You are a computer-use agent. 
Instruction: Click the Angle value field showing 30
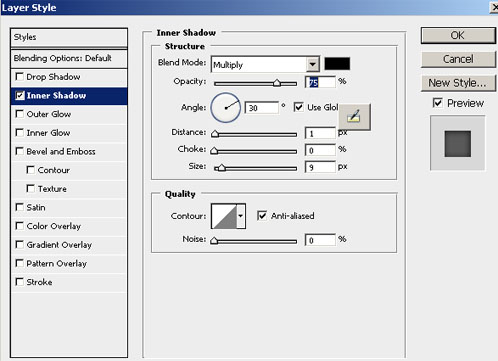[x=262, y=108]
